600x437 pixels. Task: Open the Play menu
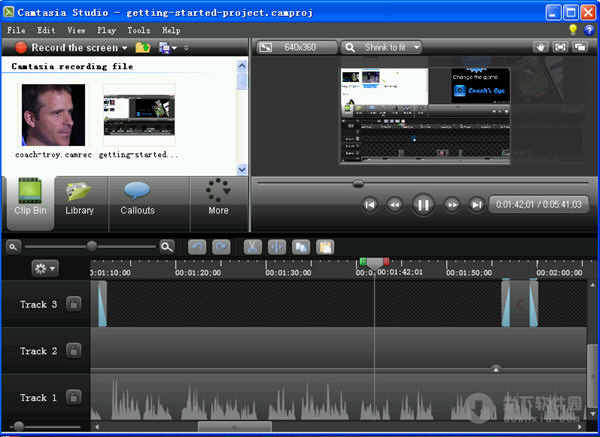click(x=106, y=30)
